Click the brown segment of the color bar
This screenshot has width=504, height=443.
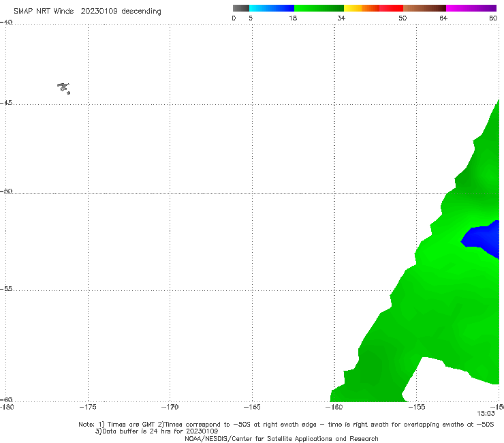[x=424, y=8]
